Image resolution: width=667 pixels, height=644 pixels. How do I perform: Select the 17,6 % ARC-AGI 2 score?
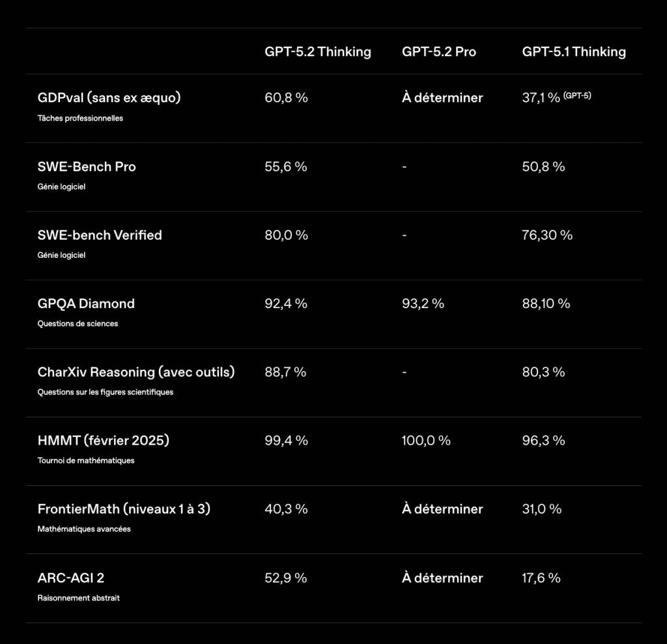coord(541,578)
